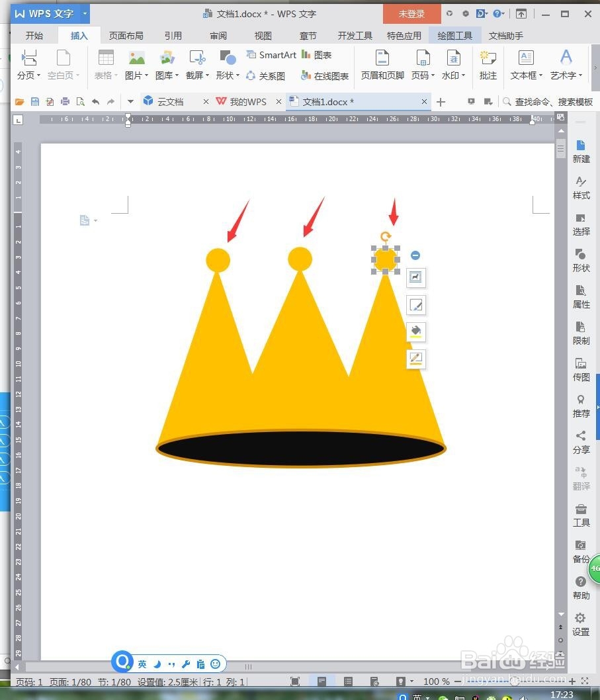
Task: Expand the 水印 dropdown arrow
Action: pos(463,75)
